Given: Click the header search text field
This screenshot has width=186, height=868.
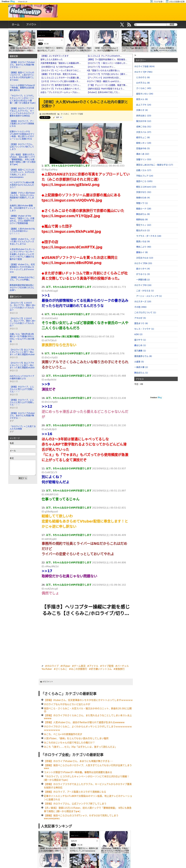Looking at the screenshot, I should tap(150, 25).
